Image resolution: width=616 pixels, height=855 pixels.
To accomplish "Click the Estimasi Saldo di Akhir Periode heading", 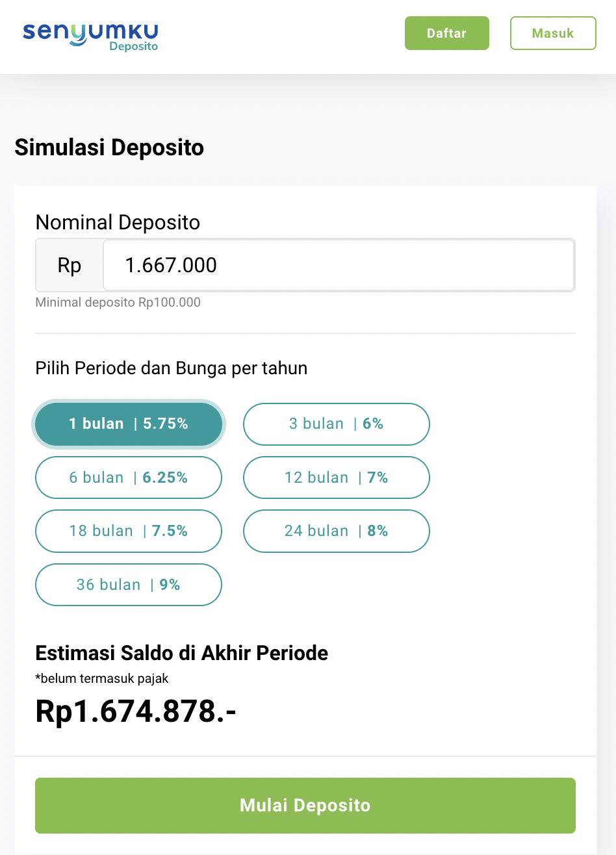I will pos(182,653).
